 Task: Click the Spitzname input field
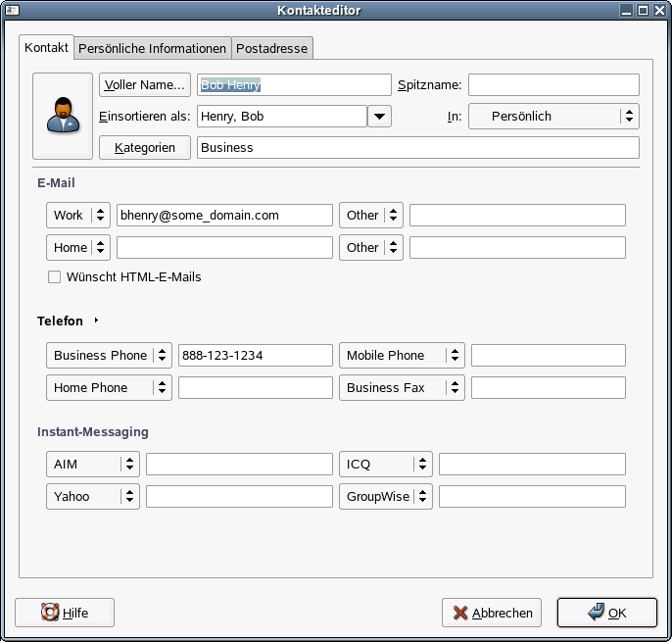coord(553,85)
